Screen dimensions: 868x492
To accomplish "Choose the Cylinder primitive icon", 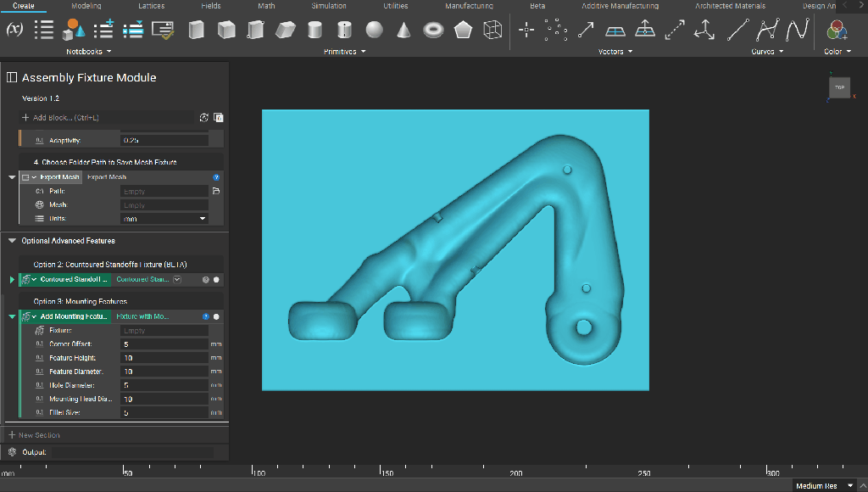I will pos(314,31).
